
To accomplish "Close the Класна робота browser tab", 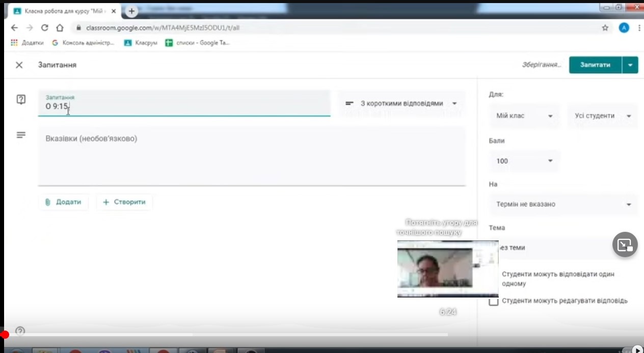I will pyautogui.click(x=113, y=11).
